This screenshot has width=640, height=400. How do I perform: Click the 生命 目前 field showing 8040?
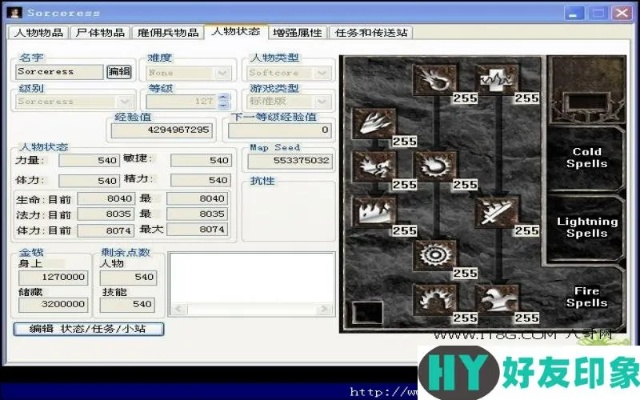[106, 199]
